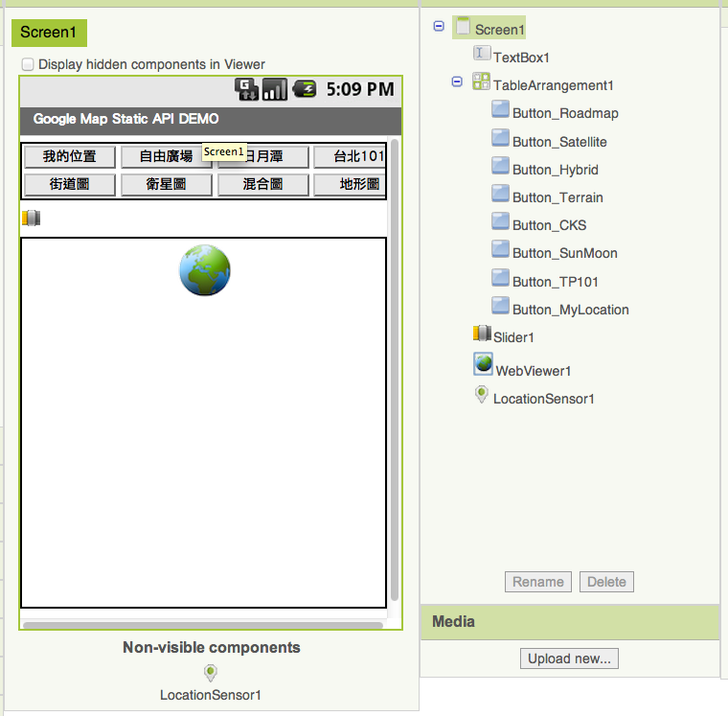This screenshot has height=716, width=728.
Task: Click the Screen1 icon in the component tree
Action: point(463,26)
